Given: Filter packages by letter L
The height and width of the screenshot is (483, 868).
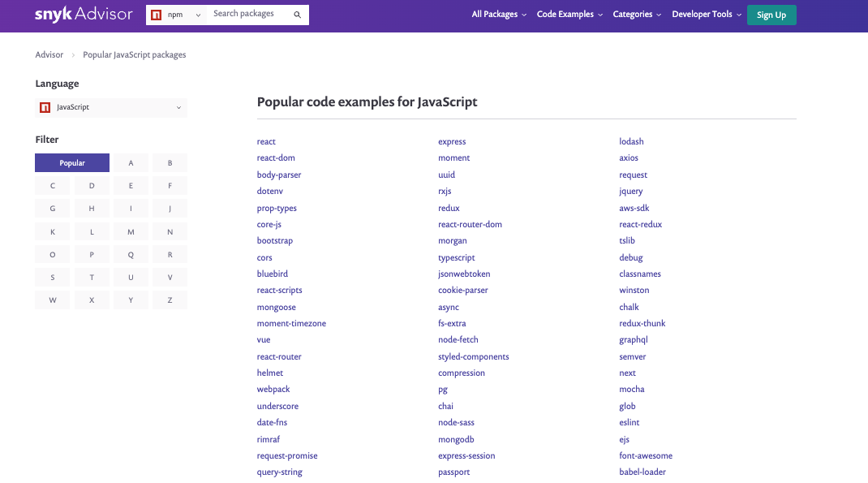Looking at the screenshot, I should (92, 231).
